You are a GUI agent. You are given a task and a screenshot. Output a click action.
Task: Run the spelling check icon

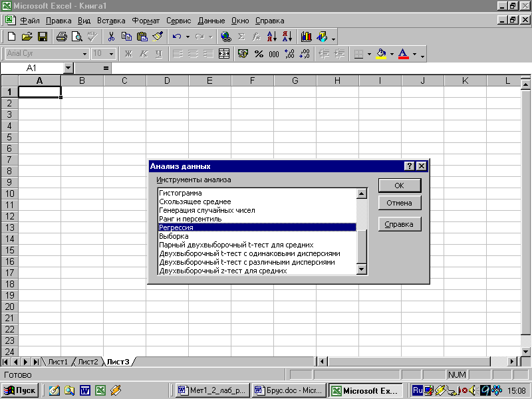click(x=92, y=37)
